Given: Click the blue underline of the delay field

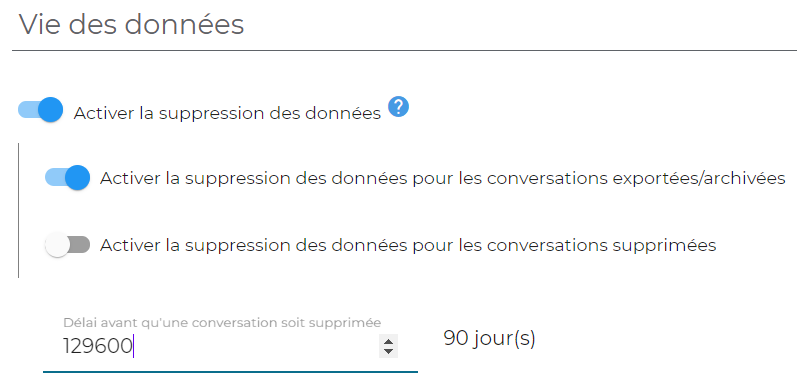Looking at the screenshot, I should tap(230, 372).
